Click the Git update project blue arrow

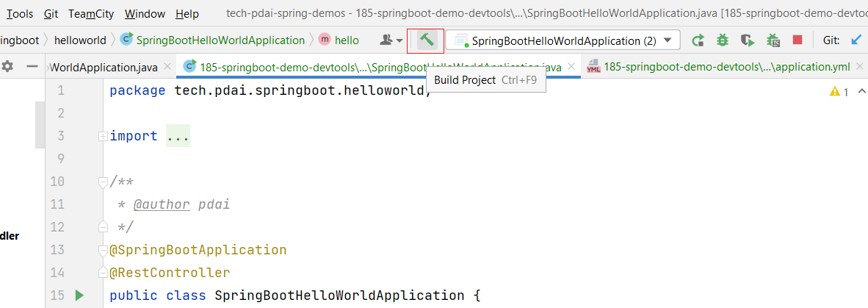tap(856, 40)
